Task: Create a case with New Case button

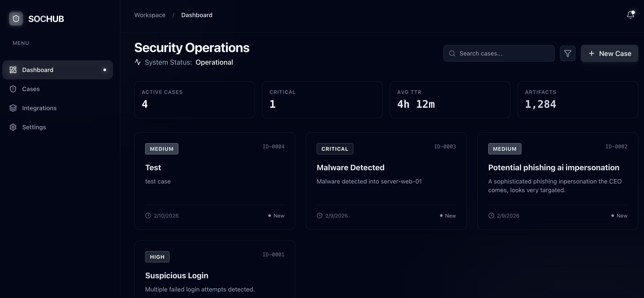Action: click(x=609, y=53)
